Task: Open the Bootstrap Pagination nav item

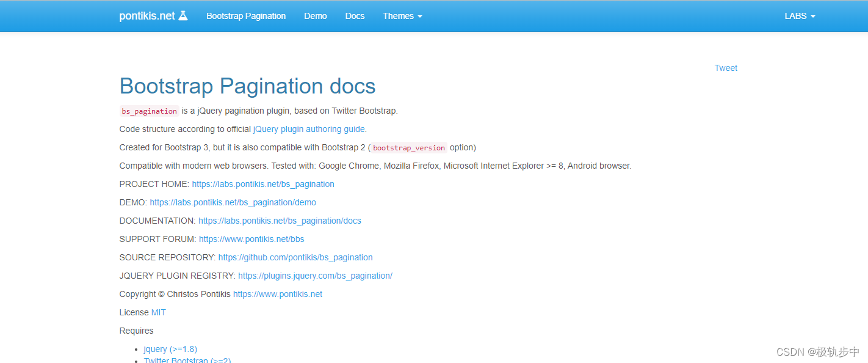Action: [x=246, y=16]
